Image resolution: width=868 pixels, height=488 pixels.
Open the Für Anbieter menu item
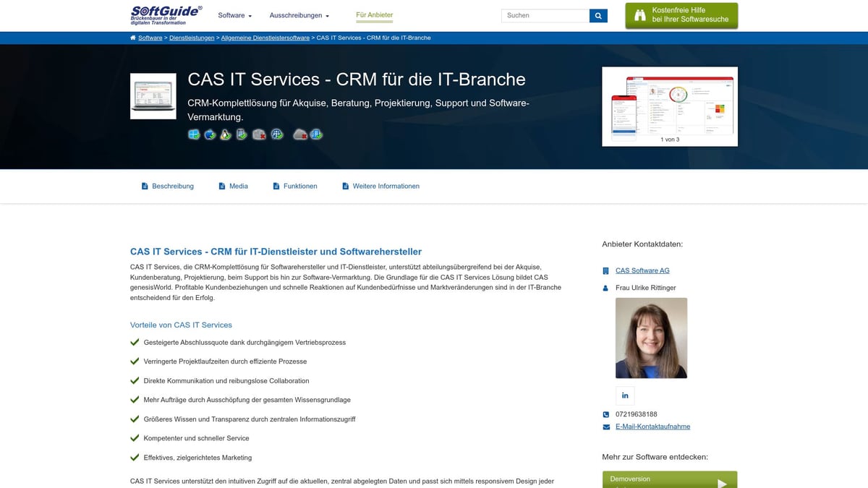point(375,15)
